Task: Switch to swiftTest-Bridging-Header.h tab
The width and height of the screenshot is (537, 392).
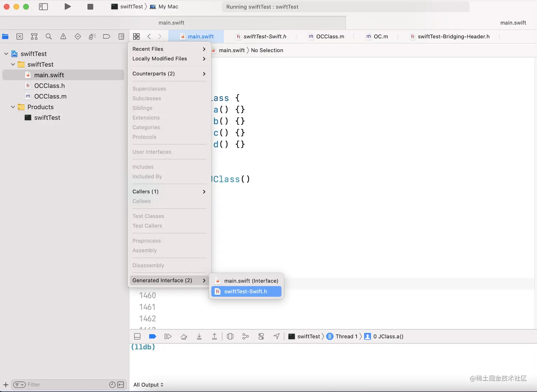Action: [450, 36]
